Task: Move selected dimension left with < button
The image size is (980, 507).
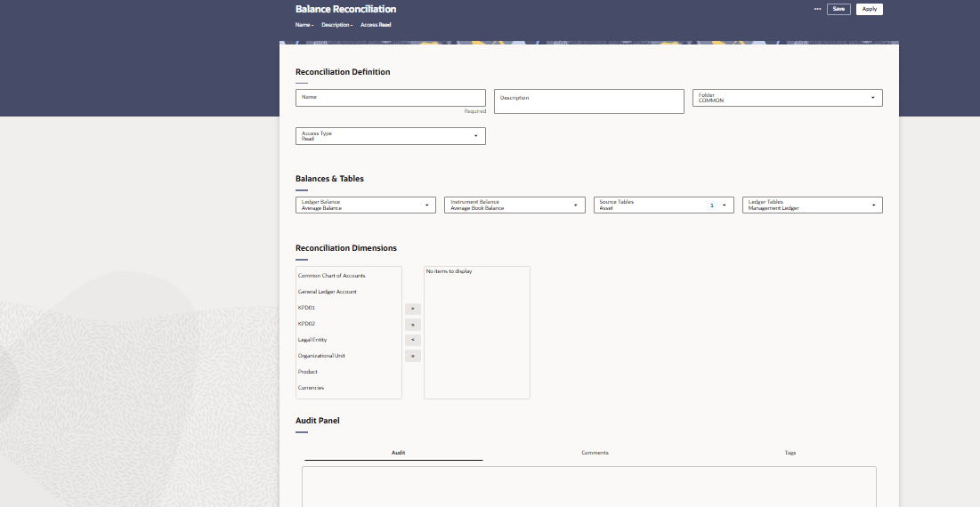Action: [x=412, y=340]
